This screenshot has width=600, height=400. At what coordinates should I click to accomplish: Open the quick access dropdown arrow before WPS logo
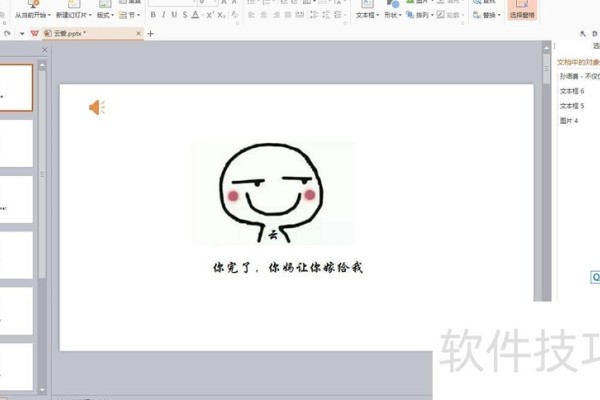coord(22,34)
